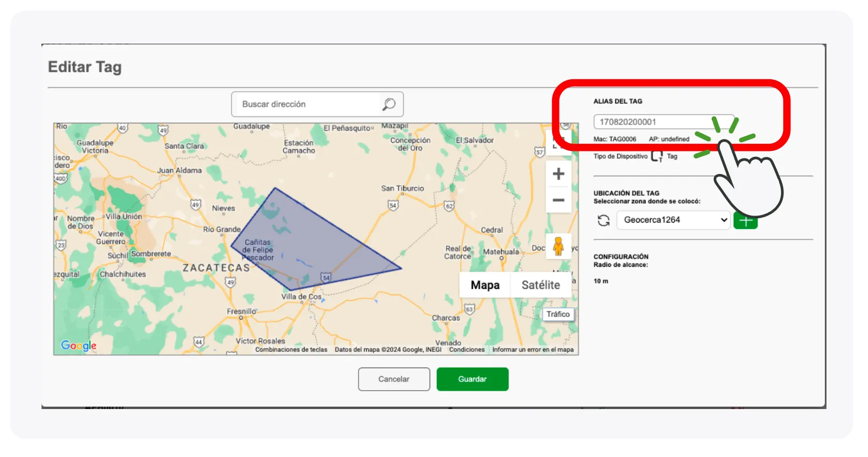Click the highway 63 shield near Charcas
Viewport: 868px width, 457px height.
[x=469, y=309]
